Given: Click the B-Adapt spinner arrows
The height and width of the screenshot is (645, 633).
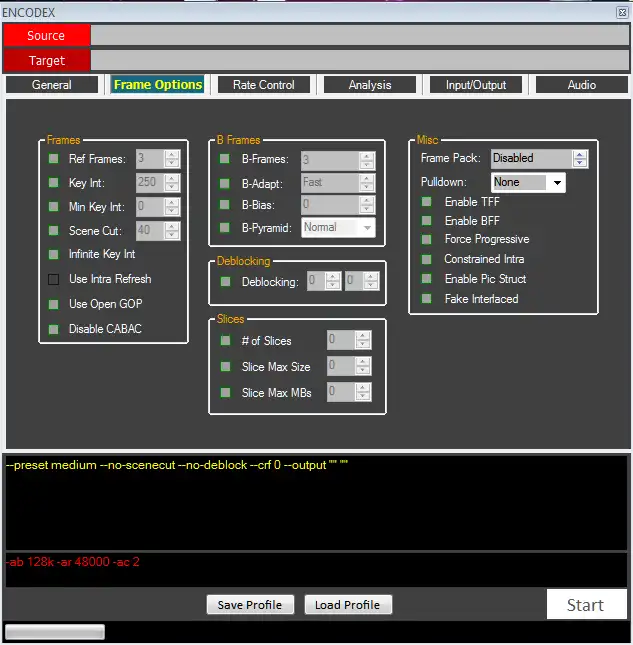Looking at the screenshot, I should (x=366, y=183).
